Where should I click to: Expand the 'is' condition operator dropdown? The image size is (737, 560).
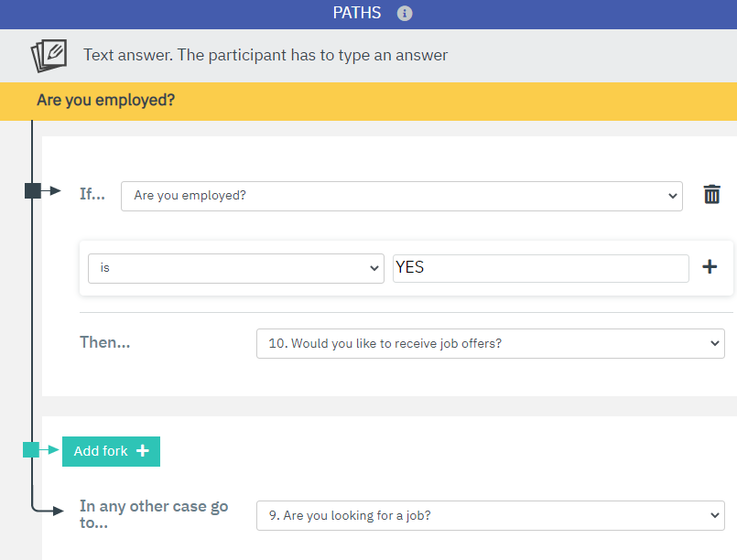[x=235, y=268]
